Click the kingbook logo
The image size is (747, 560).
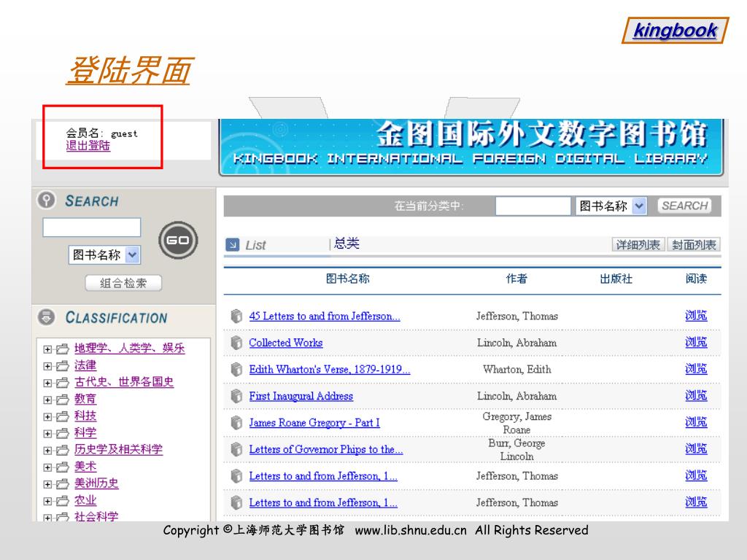coord(675,31)
